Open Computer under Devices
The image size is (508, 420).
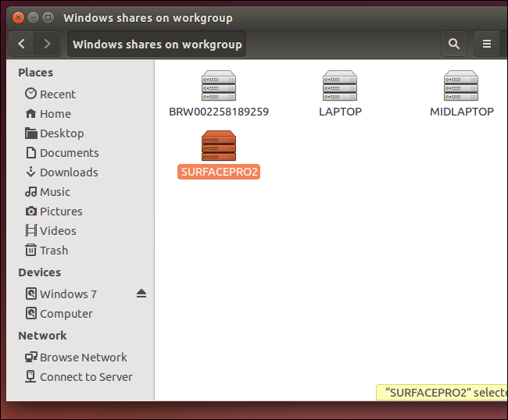coord(66,314)
